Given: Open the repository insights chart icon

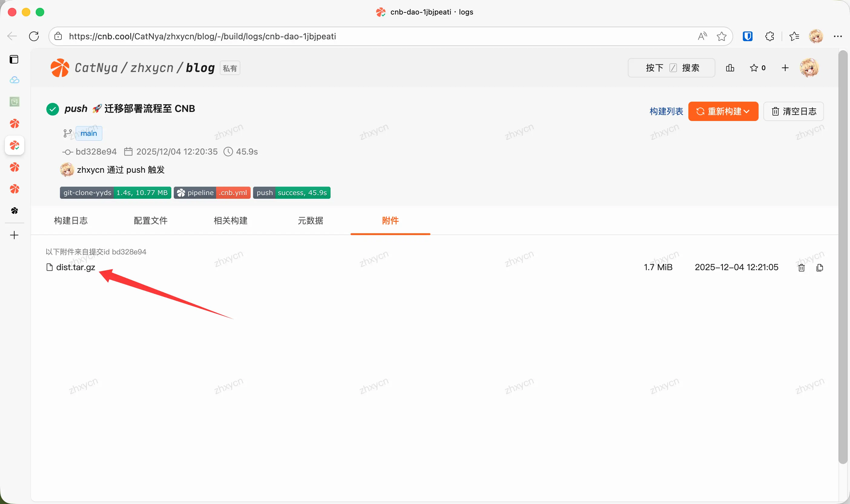Looking at the screenshot, I should [730, 68].
